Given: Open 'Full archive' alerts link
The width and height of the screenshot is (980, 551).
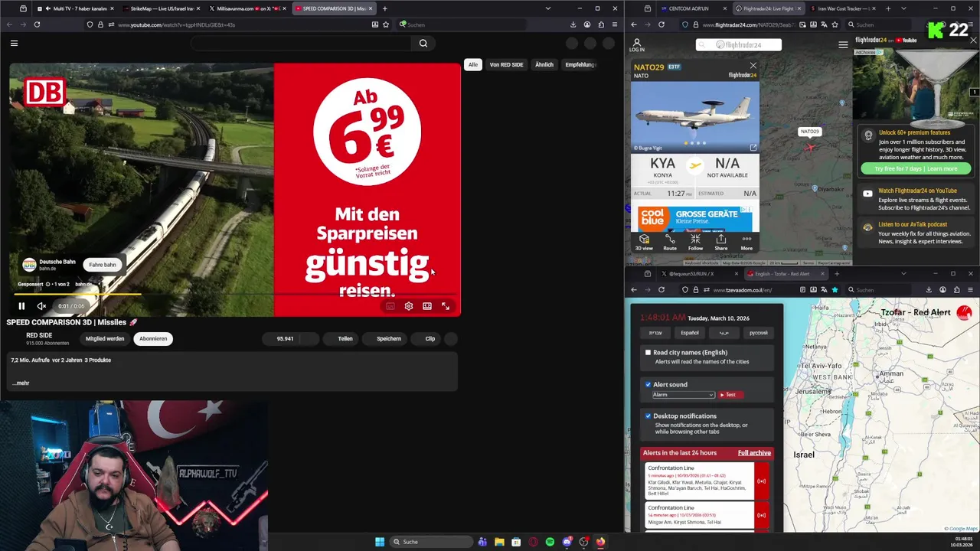Looking at the screenshot, I should [754, 453].
